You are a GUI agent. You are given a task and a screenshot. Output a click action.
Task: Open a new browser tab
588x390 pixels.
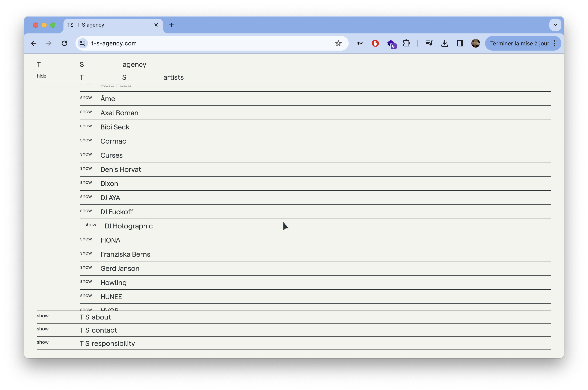pyautogui.click(x=172, y=25)
